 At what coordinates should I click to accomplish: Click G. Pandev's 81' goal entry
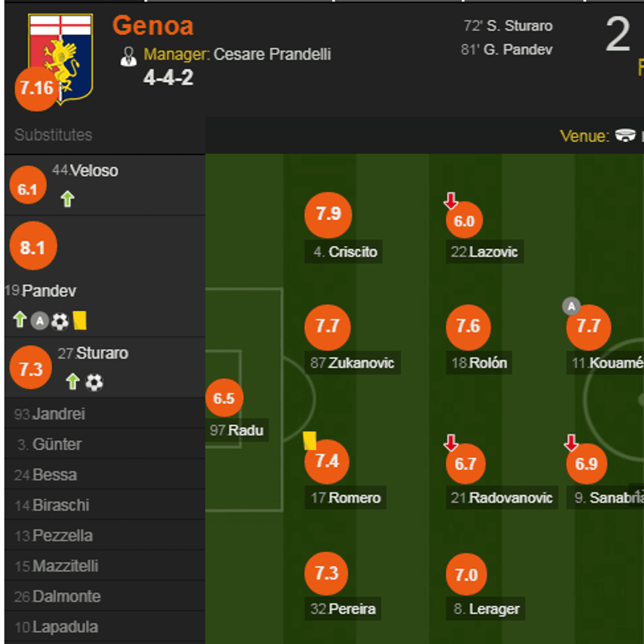(x=507, y=49)
